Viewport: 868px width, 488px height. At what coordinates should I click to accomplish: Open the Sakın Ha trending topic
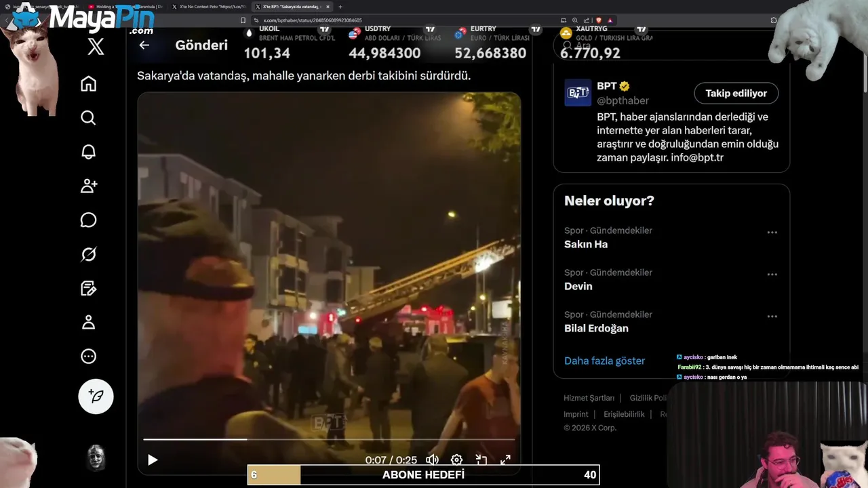[x=586, y=244]
